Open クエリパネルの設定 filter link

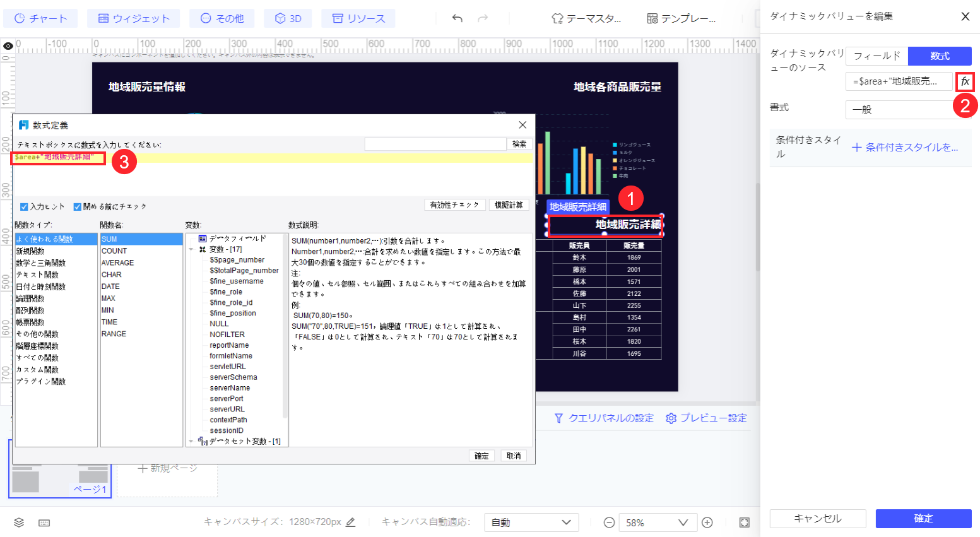604,418
